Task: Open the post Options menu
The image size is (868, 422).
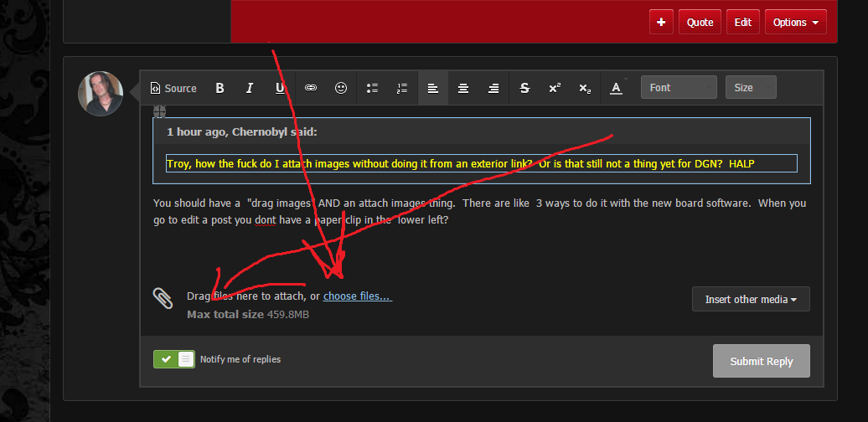Action: click(x=795, y=23)
